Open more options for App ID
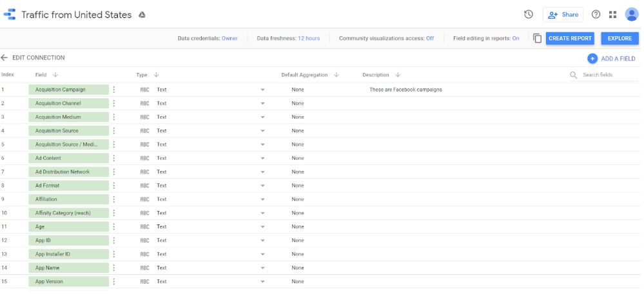The width and height of the screenshot is (644, 298). [113, 241]
